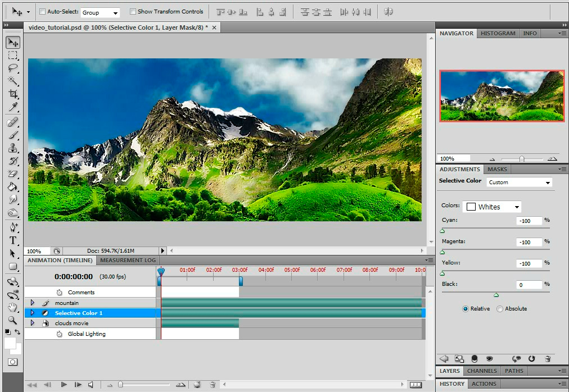569x392 pixels.
Task: Reset adjustment to defaults icon
Action: (x=532, y=359)
